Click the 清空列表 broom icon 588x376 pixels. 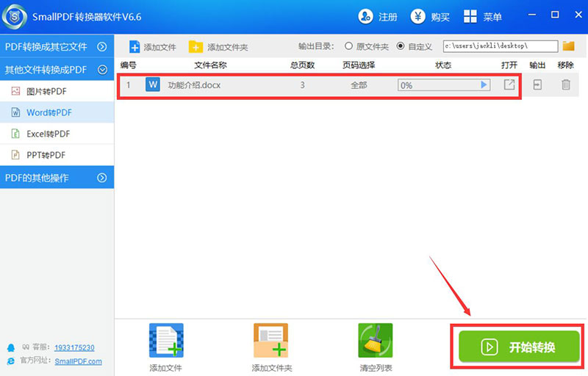coord(376,341)
